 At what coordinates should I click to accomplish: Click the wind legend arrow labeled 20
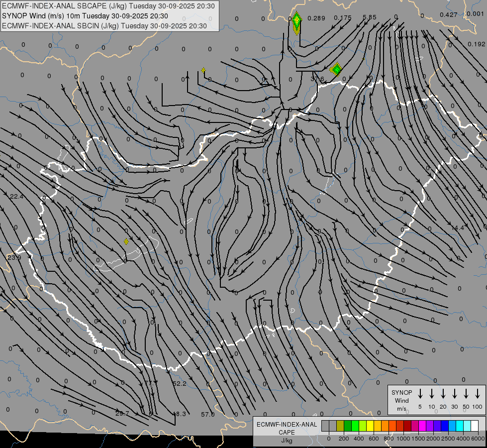point(443,394)
